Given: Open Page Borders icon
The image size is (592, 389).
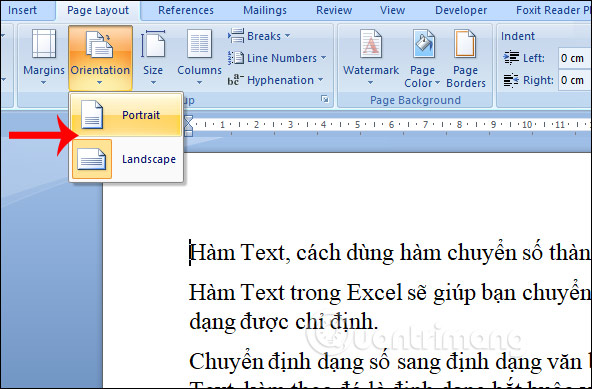Looking at the screenshot, I should point(465,44).
